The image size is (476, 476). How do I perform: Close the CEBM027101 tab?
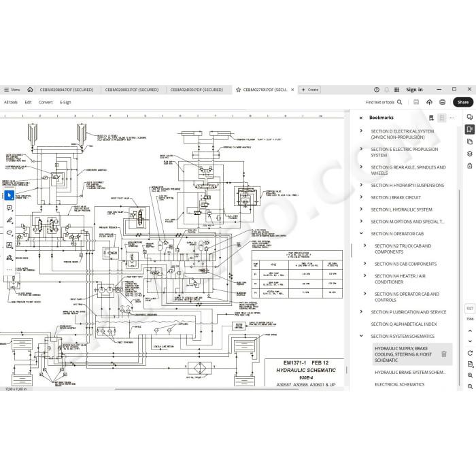tap(292, 90)
